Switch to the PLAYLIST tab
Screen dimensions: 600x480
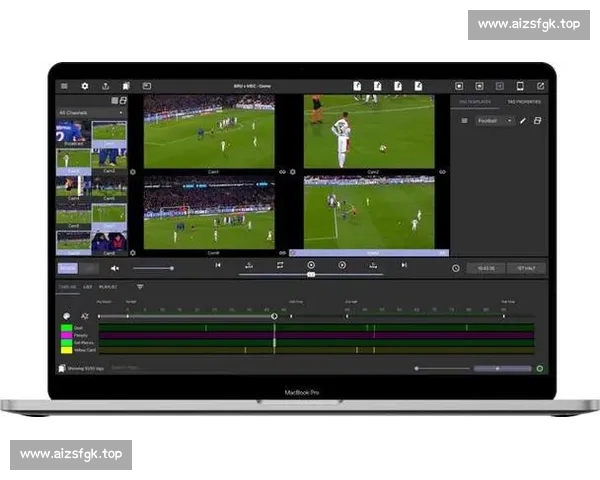click(x=108, y=287)
